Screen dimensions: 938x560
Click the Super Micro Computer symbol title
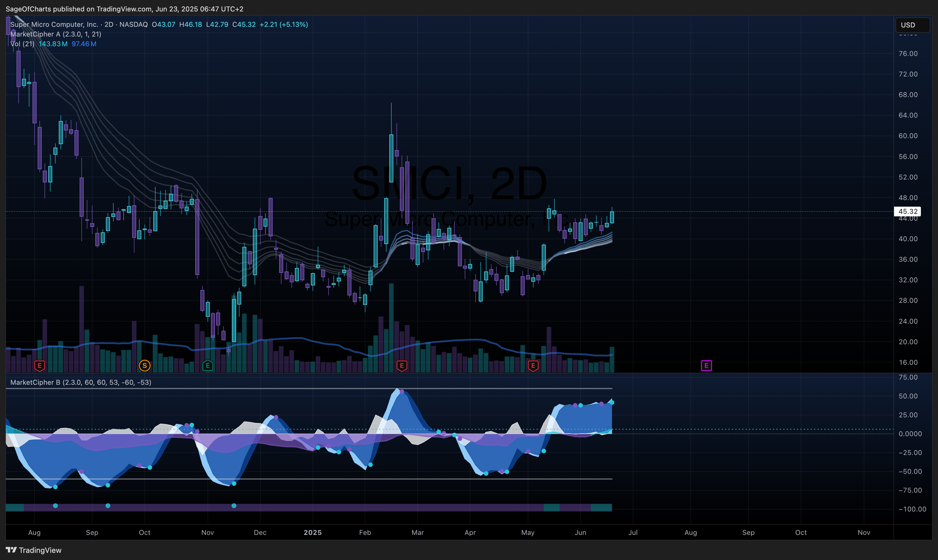pyautogui.click(x=54, y=25)
